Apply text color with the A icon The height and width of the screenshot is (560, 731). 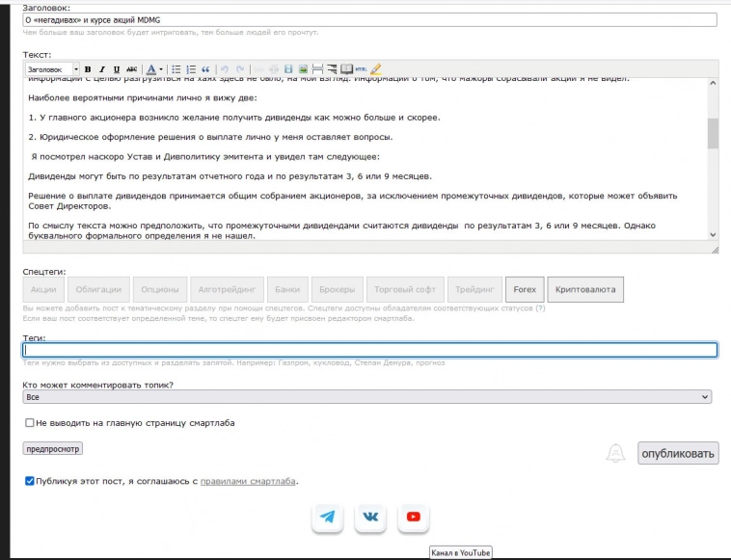click(151, 69)
